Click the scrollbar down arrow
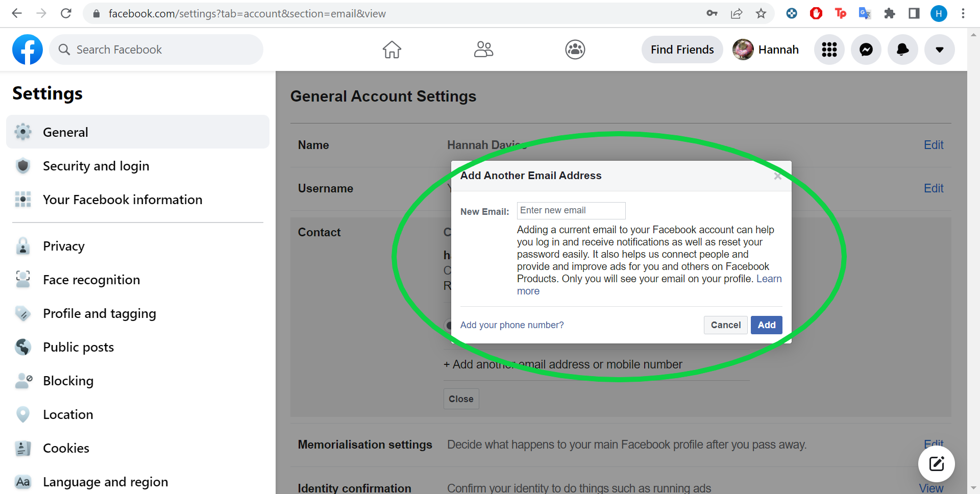The height and width of the screenshot is (494, 980). pyautogui.click(x=973, y=488)
